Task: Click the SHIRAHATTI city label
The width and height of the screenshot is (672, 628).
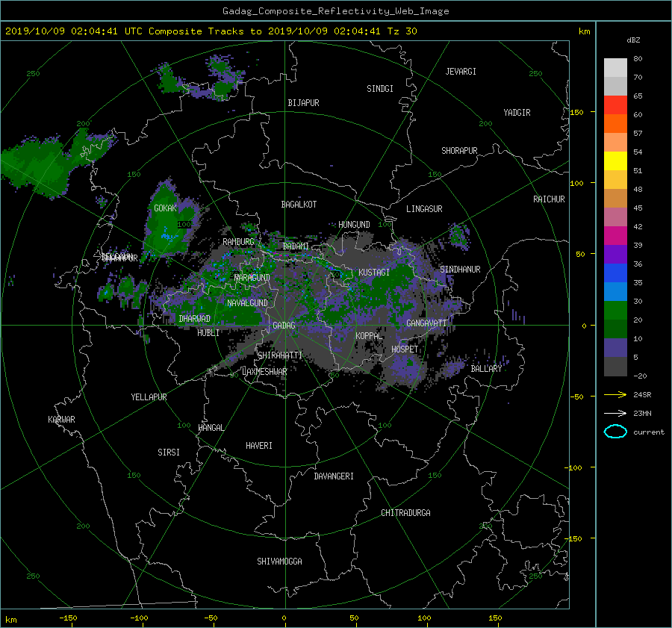Action: [280, 355]
